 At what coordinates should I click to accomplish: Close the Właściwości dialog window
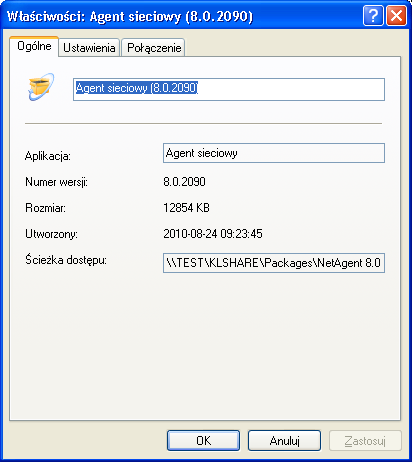click(396, 15)
